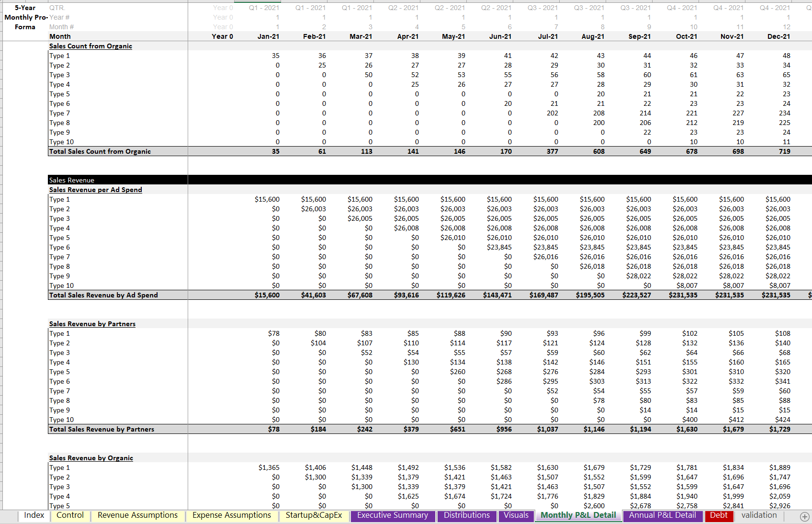Go to the Startup&CapEx sheet tab
The image size is (812, 524).
[x=314, y=515]
